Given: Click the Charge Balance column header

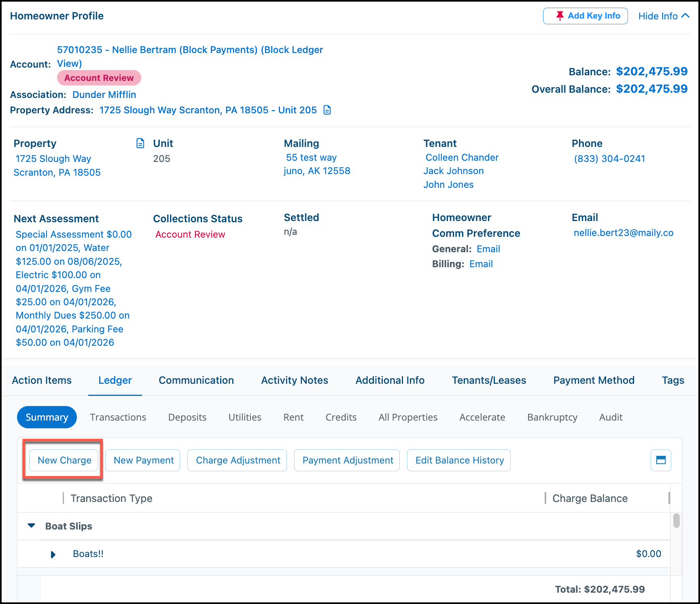Looking at the screenshot, I should [590, 498].
